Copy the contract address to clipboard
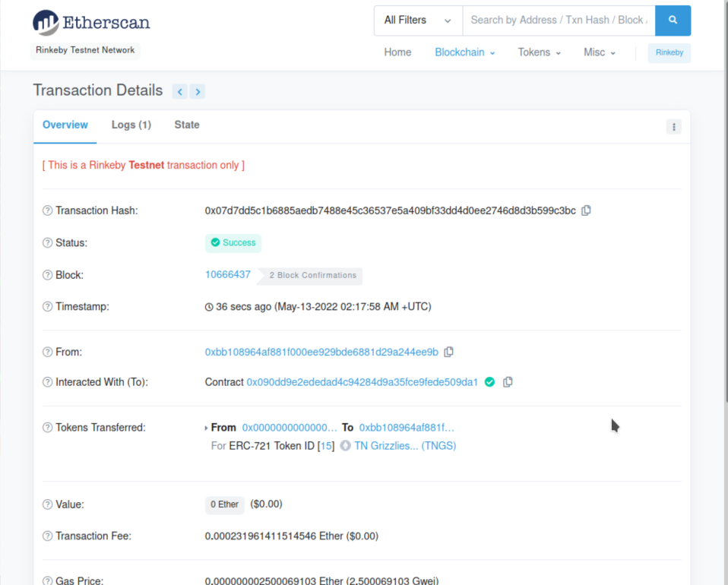728x585 pixels. click(508, 381)
